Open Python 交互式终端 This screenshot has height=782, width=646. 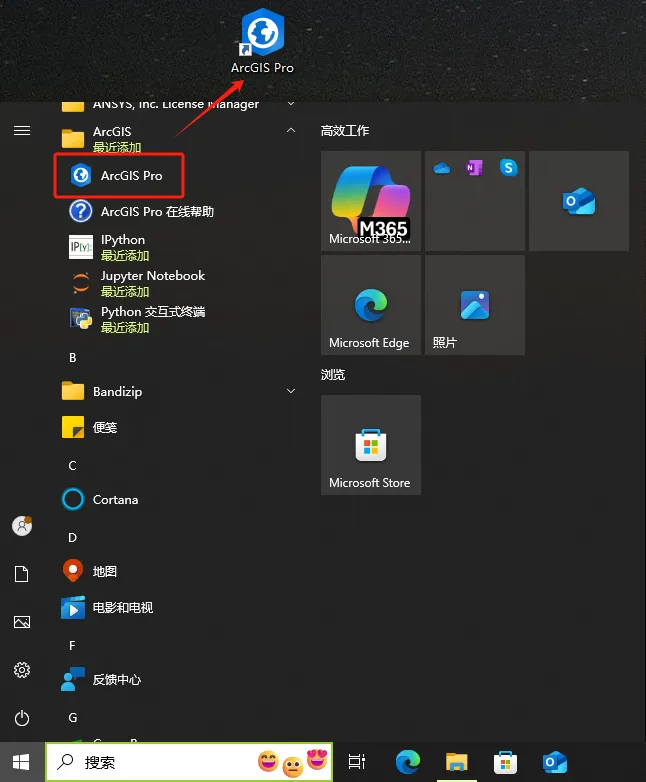coord(137,319)
